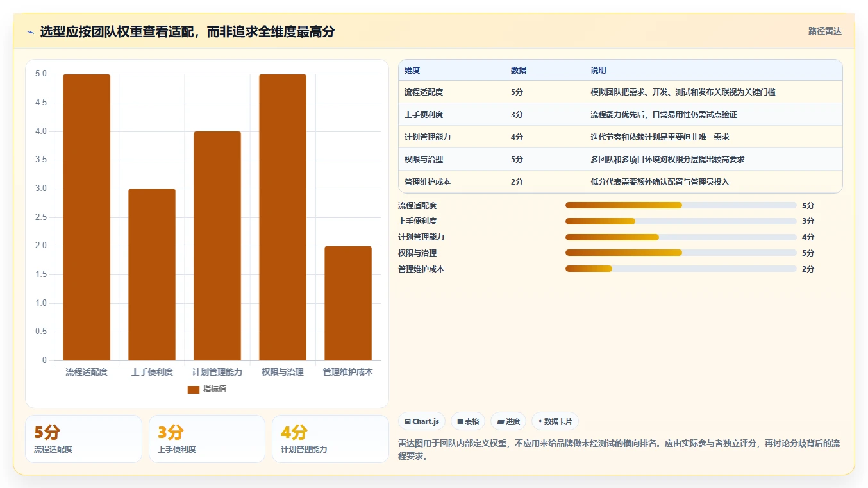Click the 上手便利度 progress bar
This screenshot has width=868, height=488.
click(681, 221)
